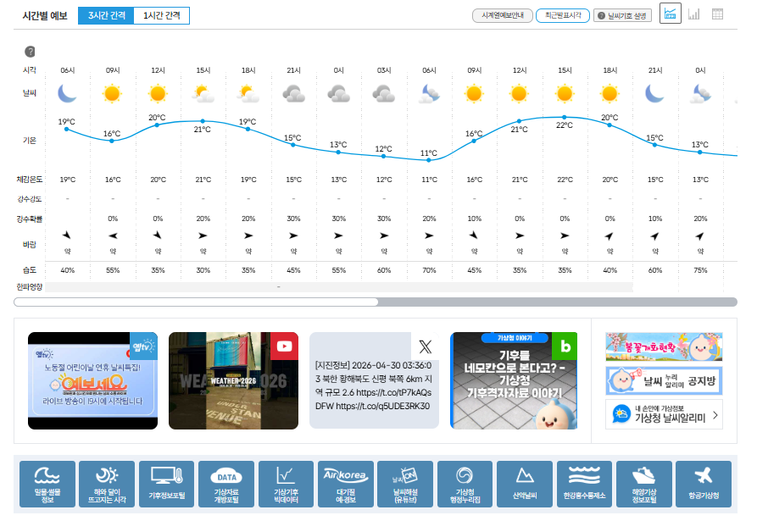Viewport: 757px width, 532px height.
Task: Open the 밀물·썰물 정보 tile
Action: click(x=47, y=484)
